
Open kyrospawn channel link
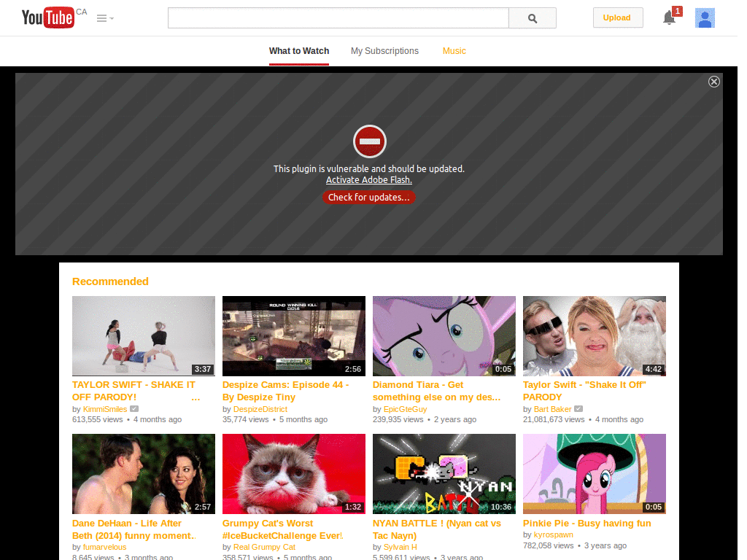[554, 534]
